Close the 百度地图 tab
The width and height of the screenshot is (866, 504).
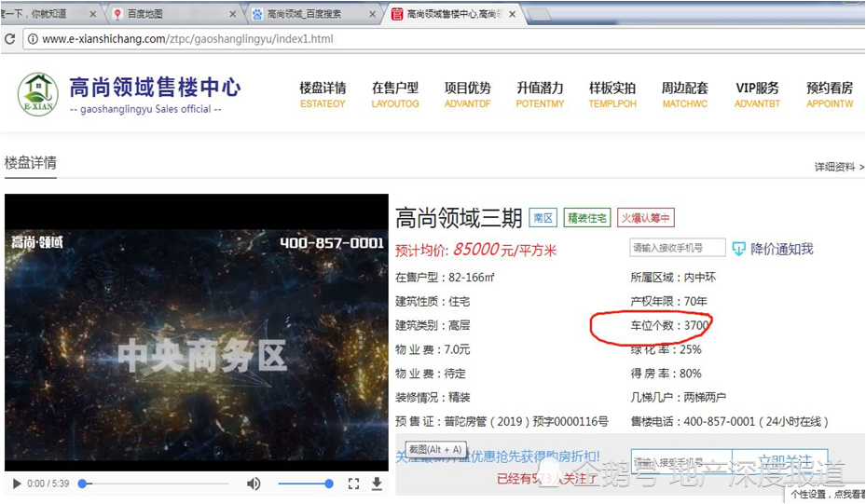232,14
